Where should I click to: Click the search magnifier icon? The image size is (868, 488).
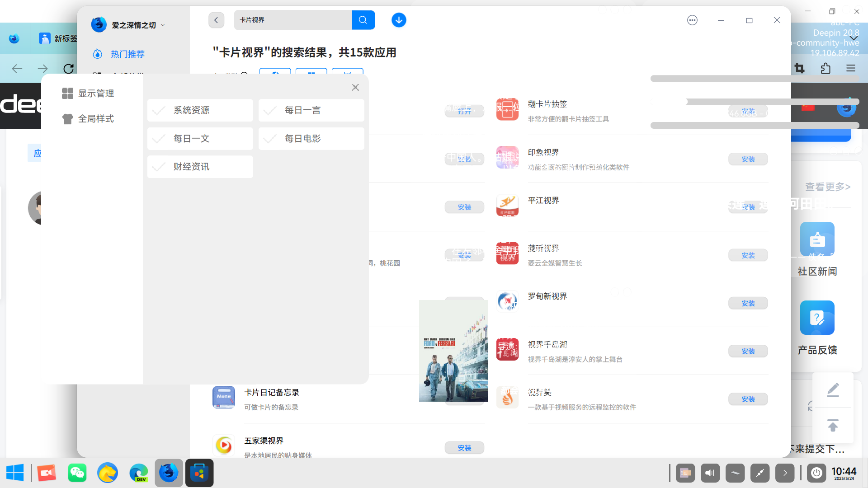point(363,20)
